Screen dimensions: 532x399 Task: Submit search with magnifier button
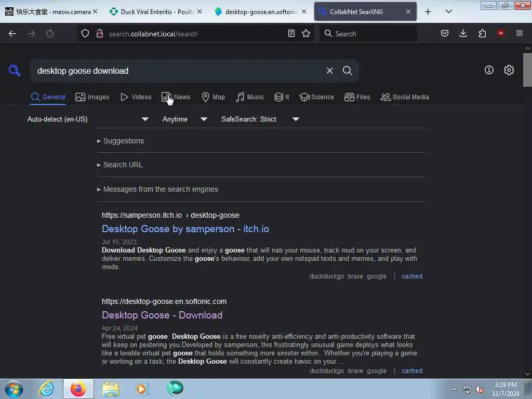click(347, 71)
